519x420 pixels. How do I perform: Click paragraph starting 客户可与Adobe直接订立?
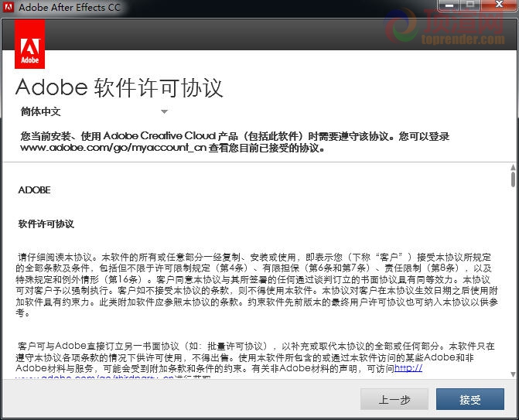(255, 360)
